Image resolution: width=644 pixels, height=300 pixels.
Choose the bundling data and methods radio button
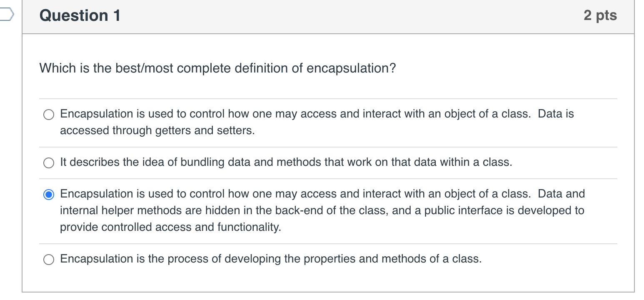click(49, 163)
